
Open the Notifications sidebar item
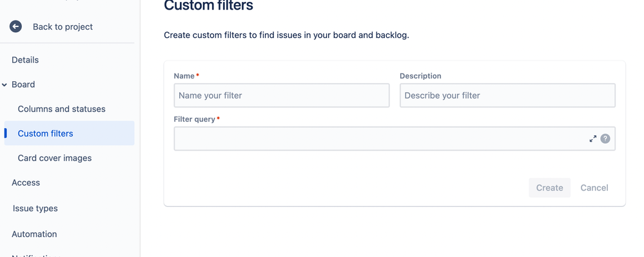click(x=36, y=255)
